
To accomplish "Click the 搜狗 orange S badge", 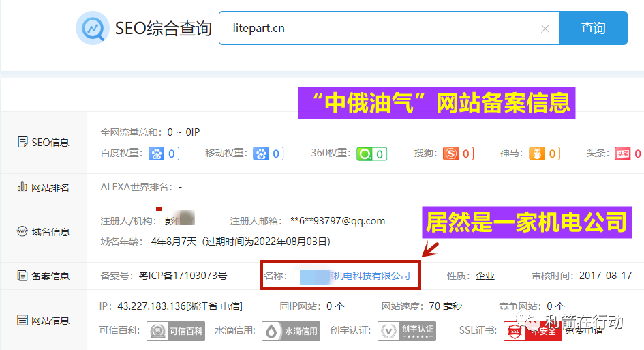I will (x=459, y=154).
